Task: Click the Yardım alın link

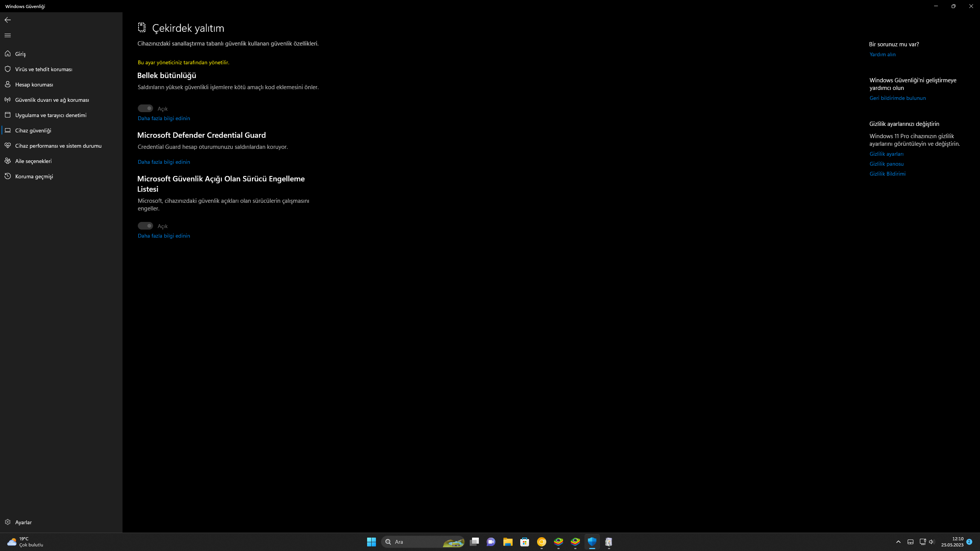Action: (882, 54)
